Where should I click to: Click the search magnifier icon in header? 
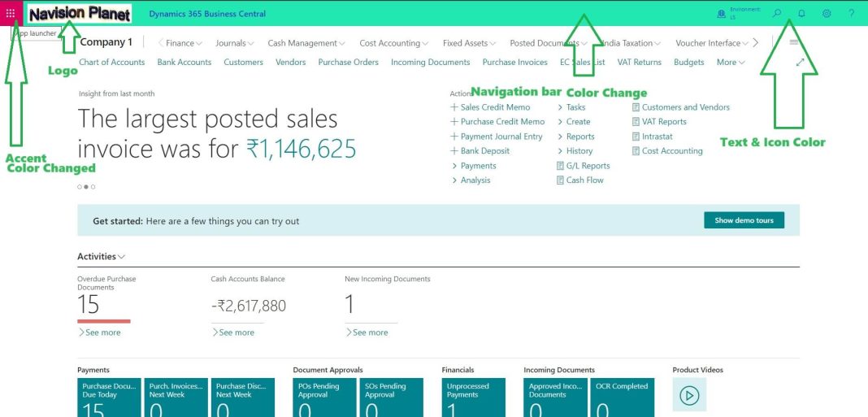(x=777, y=13)
